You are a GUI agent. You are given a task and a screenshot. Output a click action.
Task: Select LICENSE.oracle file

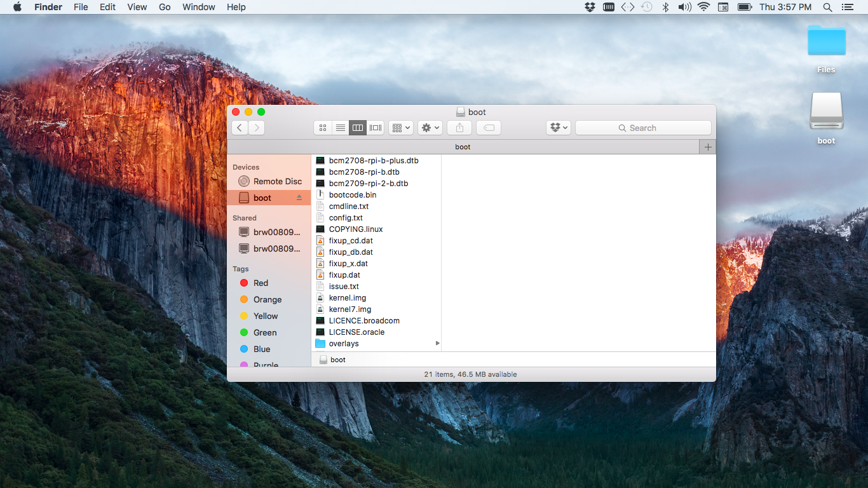pyautogui.click(x=377, y=332)
